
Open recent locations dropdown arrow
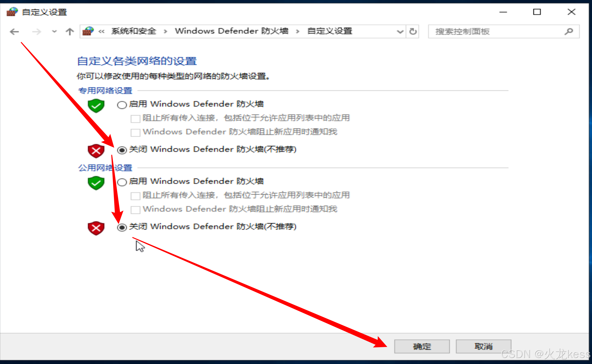point(54,31)
